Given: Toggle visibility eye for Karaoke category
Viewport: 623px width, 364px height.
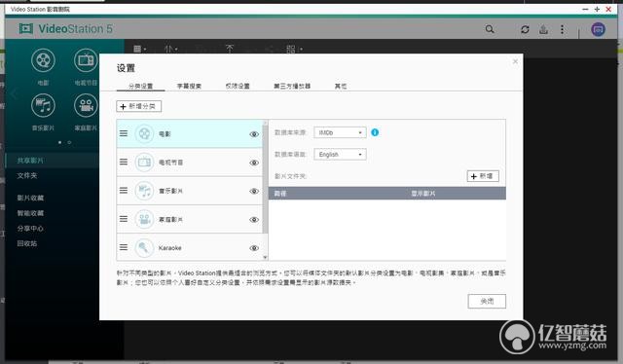Looking at the screenshot, I should click(254, 248).
